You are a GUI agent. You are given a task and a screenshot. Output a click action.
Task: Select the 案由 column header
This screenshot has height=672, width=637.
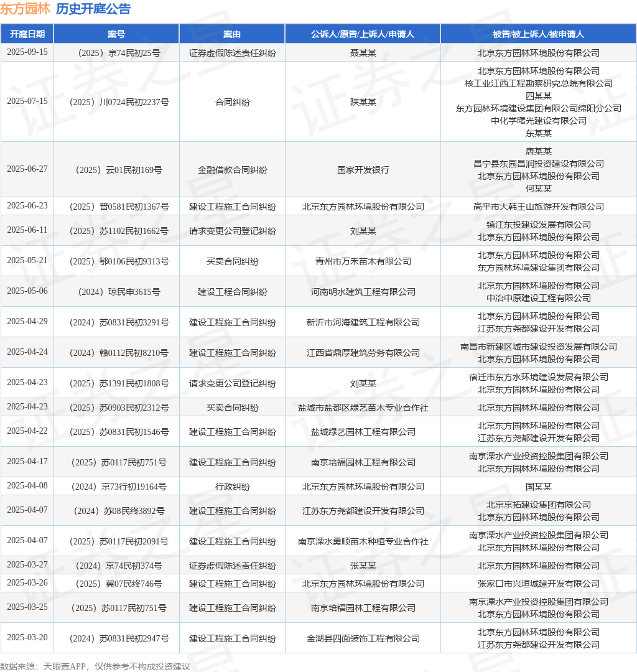[232, 34]
